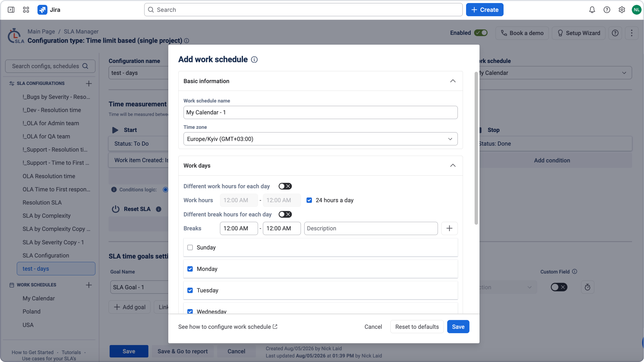Add a new SLA configuration with plus
This screenshot has width=644, height=362.
point(89,83)
